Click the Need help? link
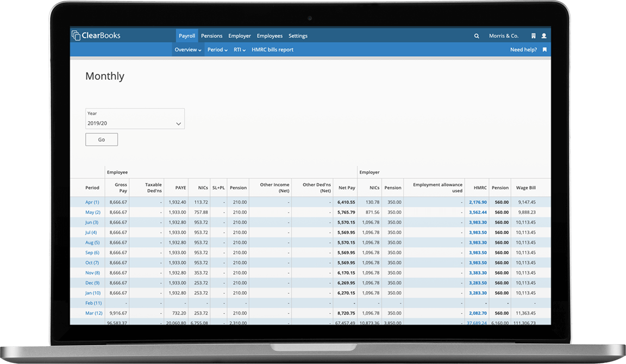This screenshot has width=626, height=364. coord(523,49)
